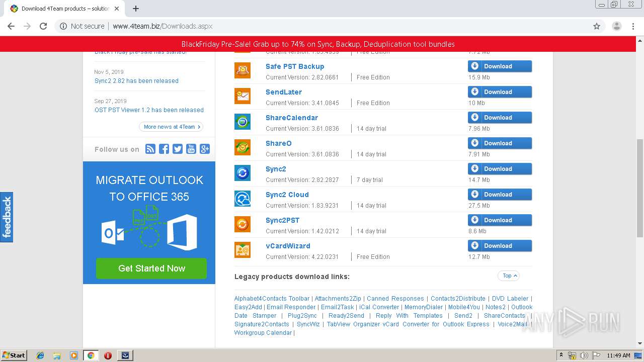
Task: Open DVD Labeler legacy link
Action: click(510, 299)
